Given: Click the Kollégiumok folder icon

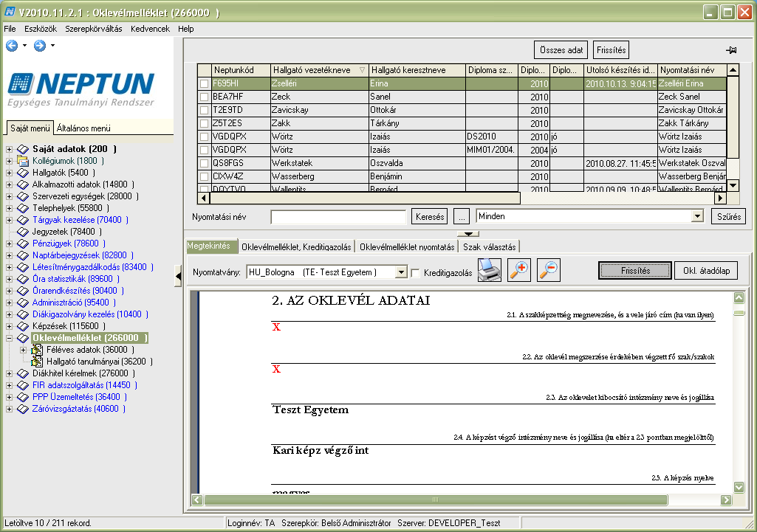Looking at the screenshot, I should click(23, 161).
